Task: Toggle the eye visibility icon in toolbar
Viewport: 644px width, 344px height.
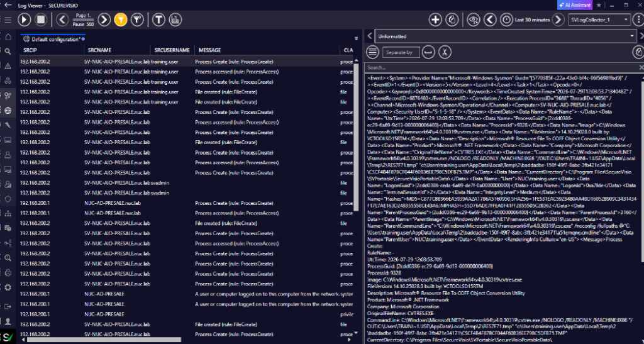Action: click(x=473, y=19)
